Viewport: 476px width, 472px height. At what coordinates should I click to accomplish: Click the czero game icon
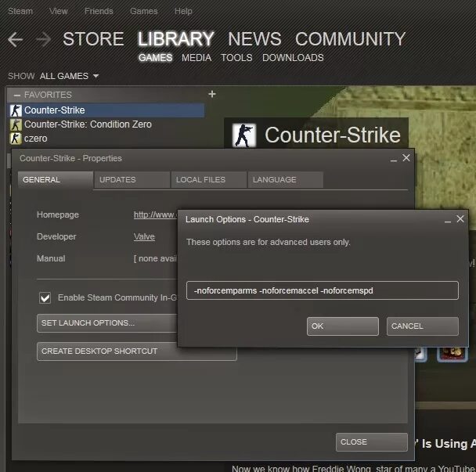tap(16, 139)
